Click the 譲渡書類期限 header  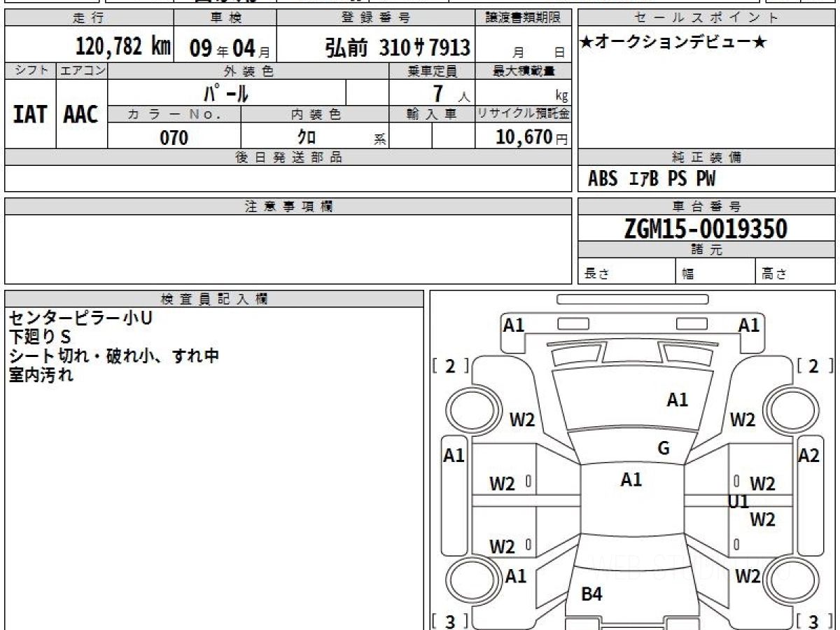524,18
